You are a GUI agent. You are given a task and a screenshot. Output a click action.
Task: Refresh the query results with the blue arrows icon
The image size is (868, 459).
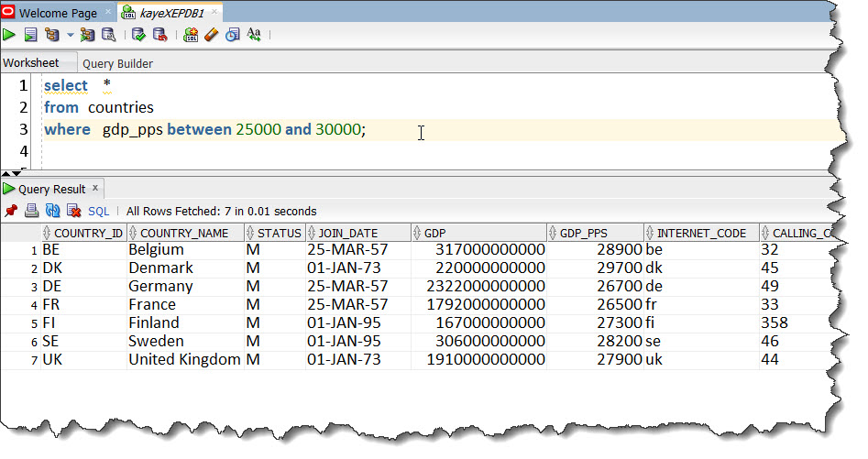pyautogui.click(x=52, y=211)
